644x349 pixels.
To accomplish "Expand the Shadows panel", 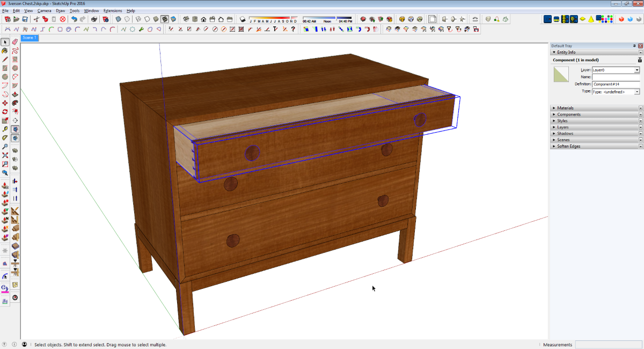I will click(553, 134).
